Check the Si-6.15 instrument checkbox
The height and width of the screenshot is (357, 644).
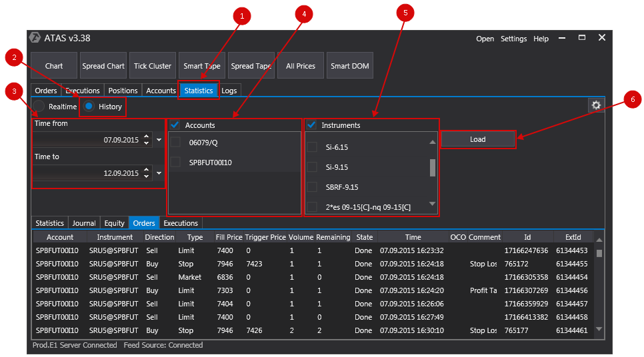pyautogui.click(x=312, y=147)
